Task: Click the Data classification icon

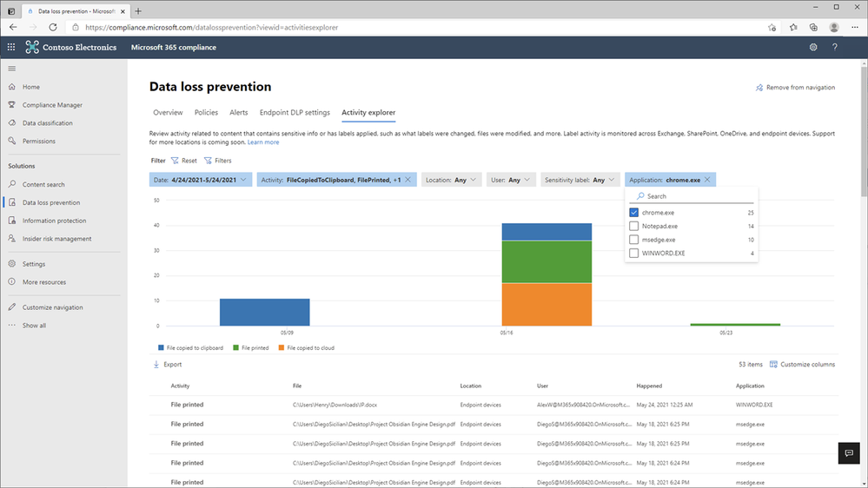Action: [12, 122]
